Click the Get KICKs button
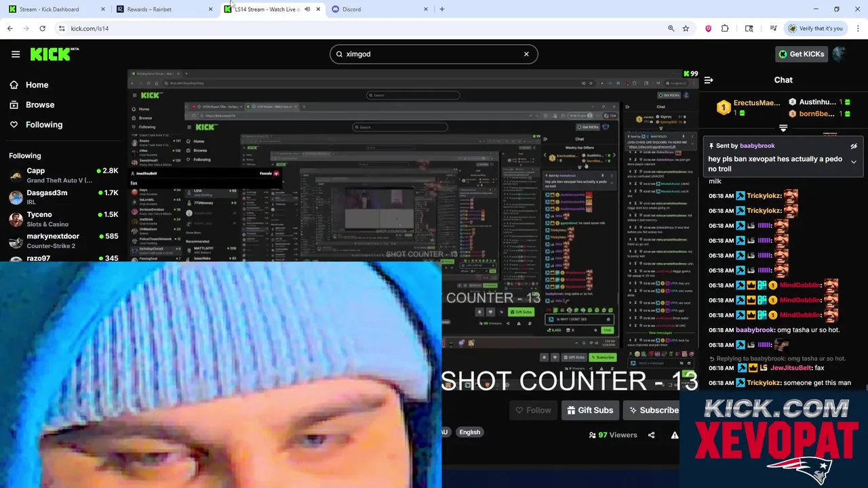Screen dimensions: 868x488 pyautogui.click(x=801, y=54)
